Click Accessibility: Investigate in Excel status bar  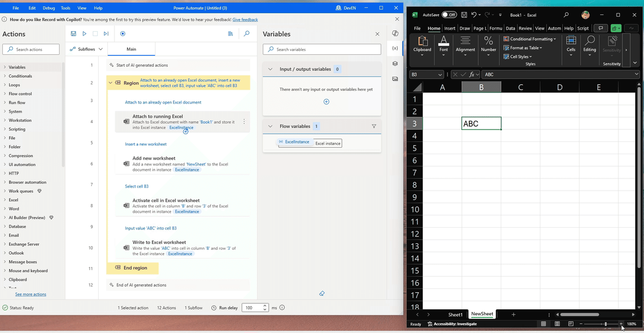click(452, 324)
